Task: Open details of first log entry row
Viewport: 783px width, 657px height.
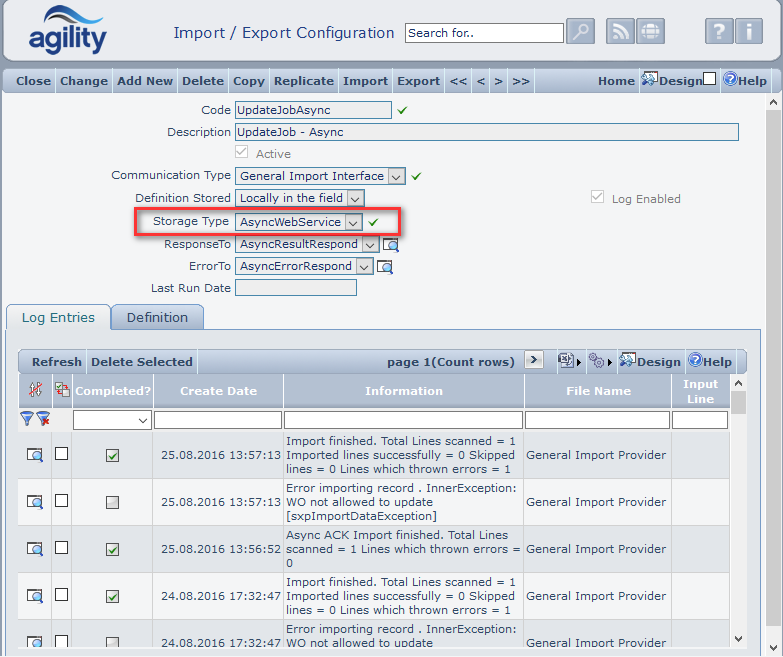Action: pos(35,455)
